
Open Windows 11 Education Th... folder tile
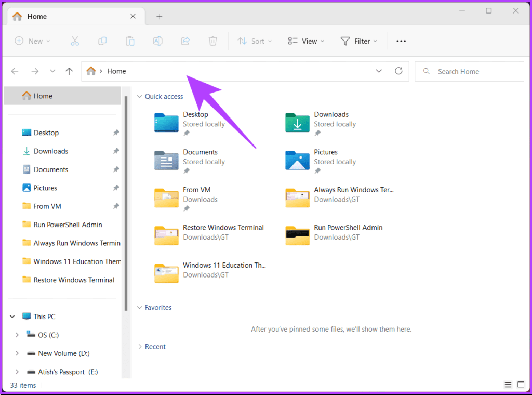(210, 273)
